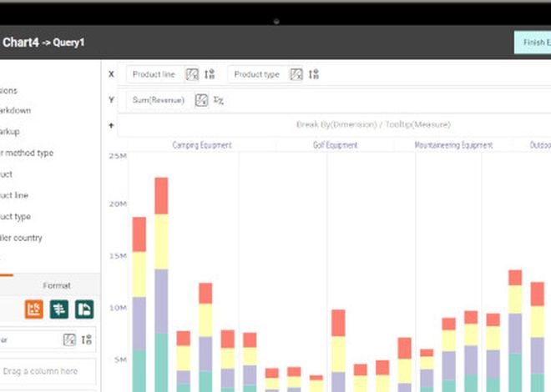Image resolution: width=551 pixels, height=392 pixels.
Task: Click the sort icon beside Product type
Action: point(314,74)
